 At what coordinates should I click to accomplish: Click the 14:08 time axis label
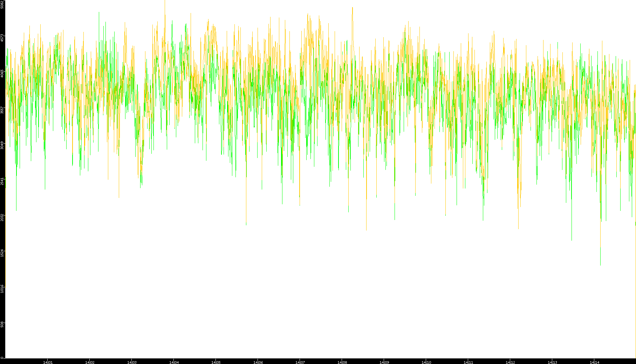tap(342, 362)
